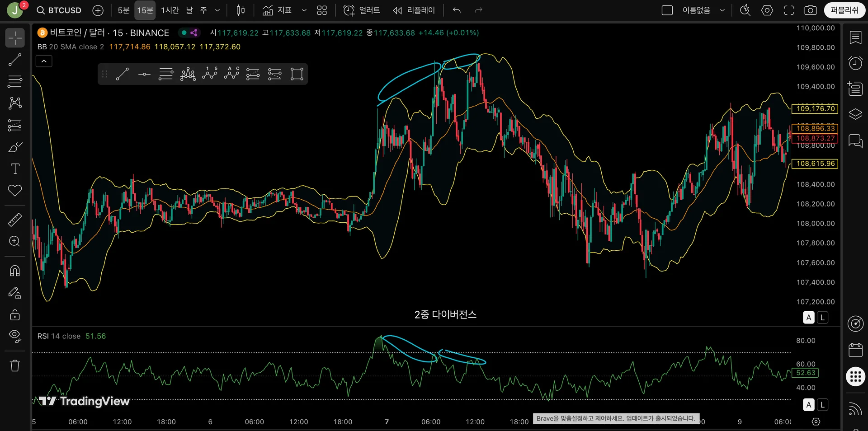The image size is (868, 431).
Task: Open the 리플레이 replay mode
Action: coord(414,10)
